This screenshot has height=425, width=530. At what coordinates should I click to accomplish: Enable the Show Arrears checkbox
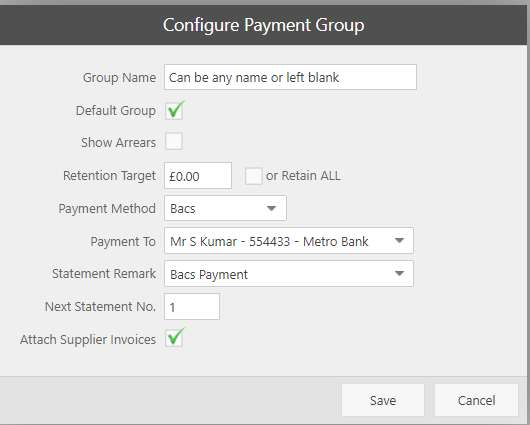click(x=174, y=141)
